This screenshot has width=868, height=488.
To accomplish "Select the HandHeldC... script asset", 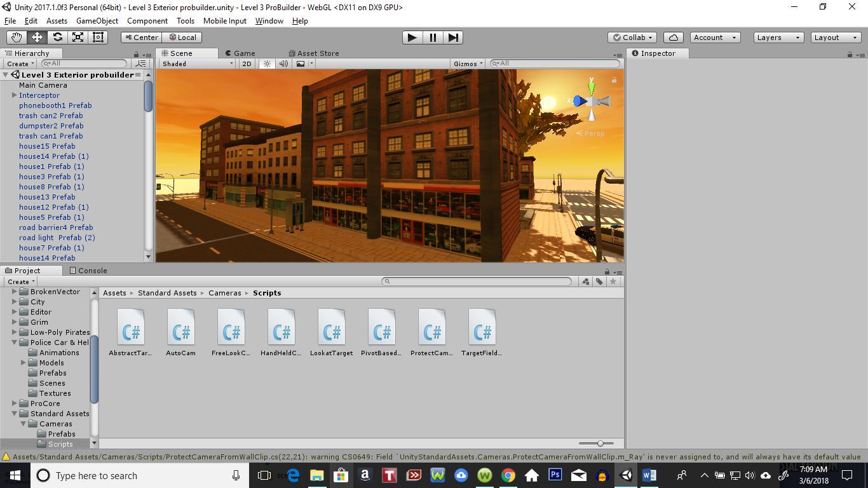I will click(x=281, y=332).
